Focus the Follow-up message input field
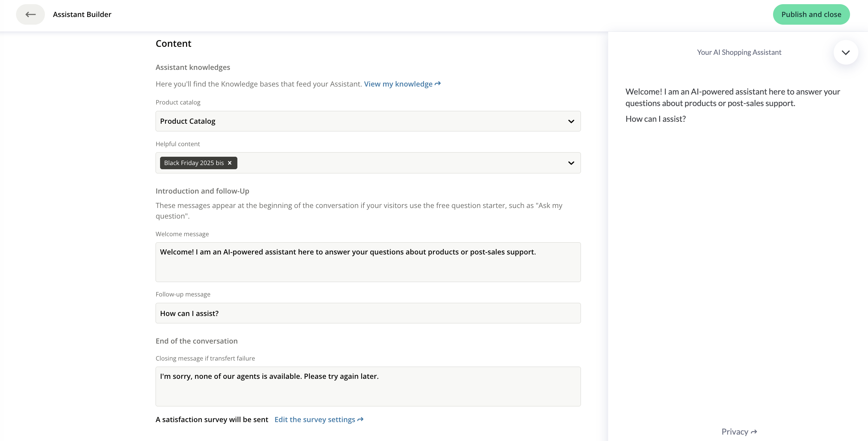The height and width of the screenshot is (441, 868). tap(368, 313)
